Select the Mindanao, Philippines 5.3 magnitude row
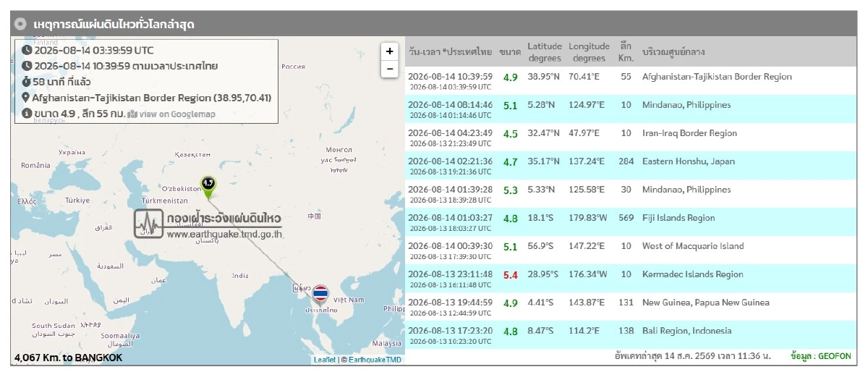 coord(630,194)
